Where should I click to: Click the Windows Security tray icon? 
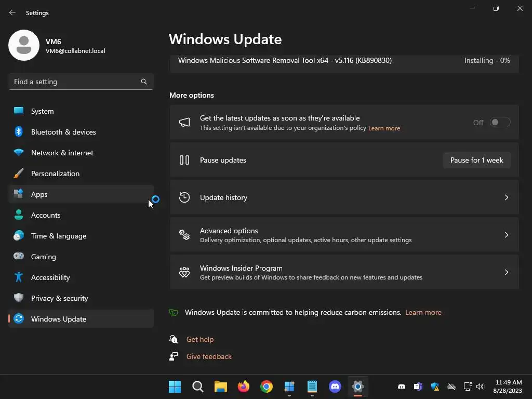[x=435, y=387]
